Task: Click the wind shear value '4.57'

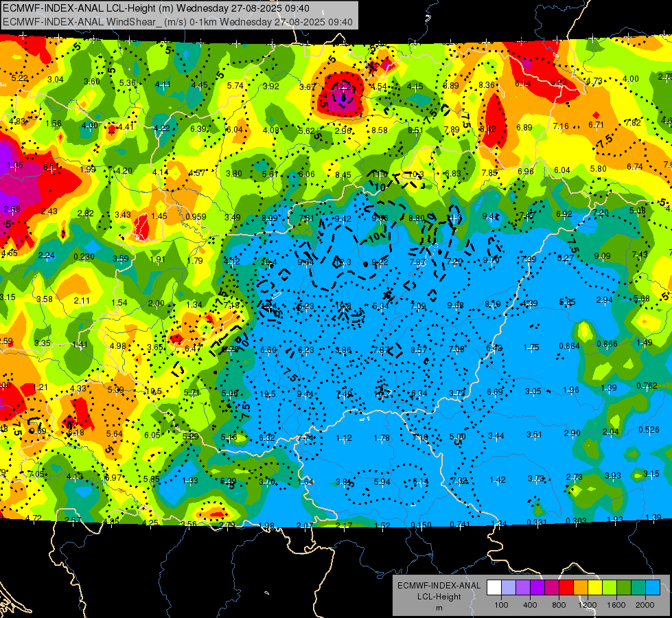Action: 197,173
